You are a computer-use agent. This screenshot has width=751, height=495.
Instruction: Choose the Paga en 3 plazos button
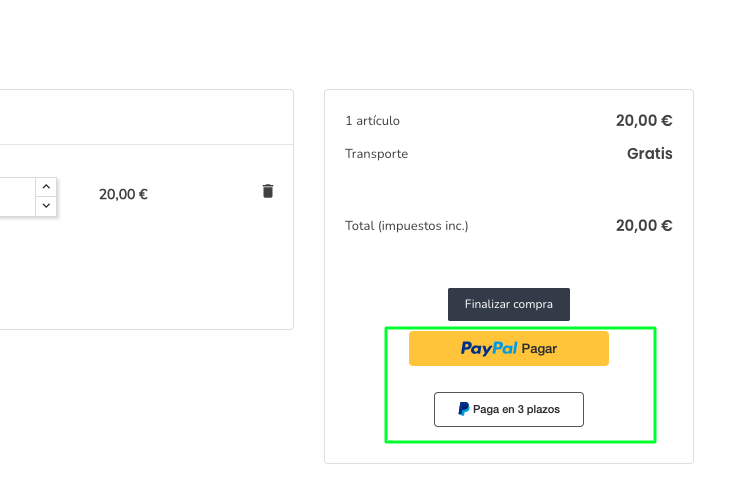[509, 409]
